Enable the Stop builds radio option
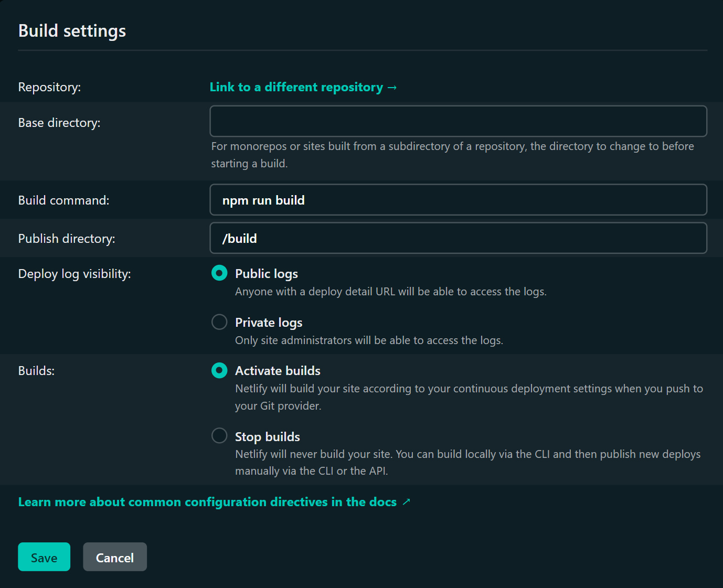The image size is (723, 588). tap(219, 436)
